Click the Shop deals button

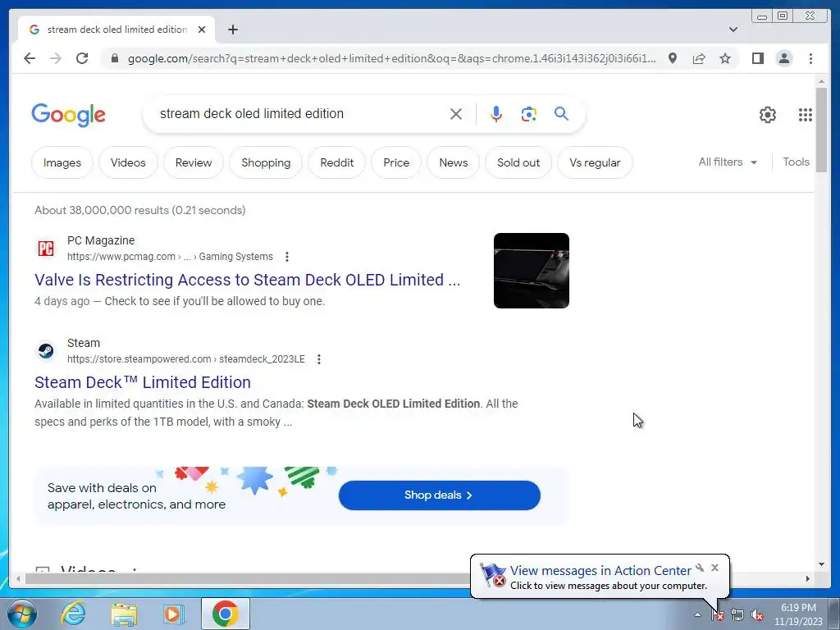point(440,495)
